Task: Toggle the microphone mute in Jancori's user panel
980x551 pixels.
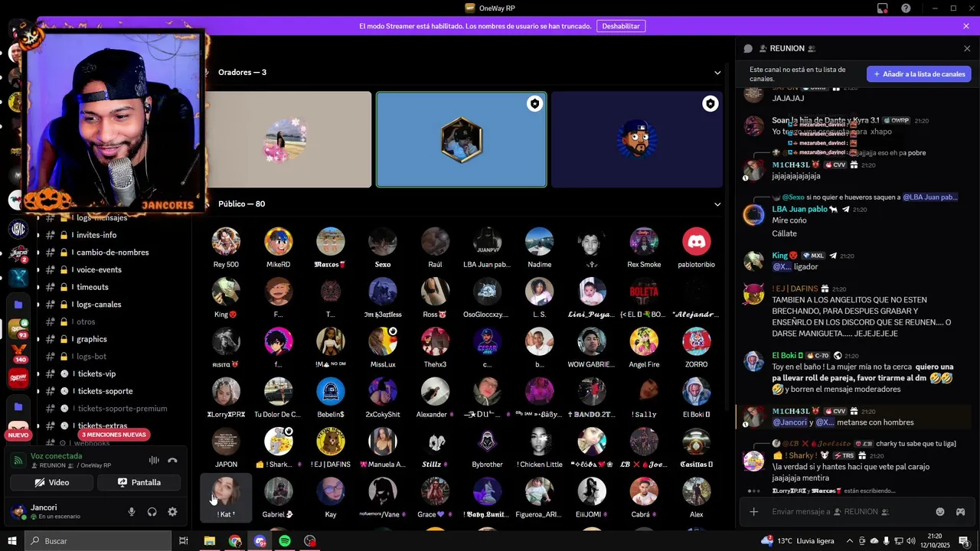Action: tap(132, 512)
